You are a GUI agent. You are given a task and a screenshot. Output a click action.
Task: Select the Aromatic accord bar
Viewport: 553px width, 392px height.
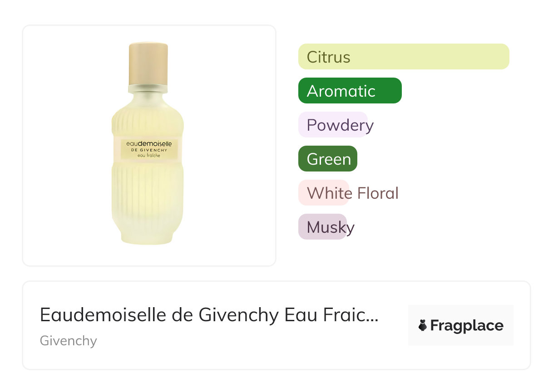[x=350, y=91]
